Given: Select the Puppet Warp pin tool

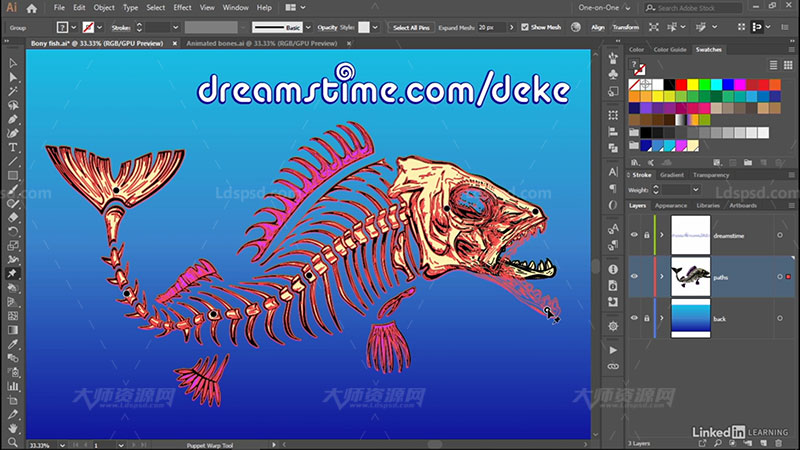Looking at the screenshot, I should (13, 273).
